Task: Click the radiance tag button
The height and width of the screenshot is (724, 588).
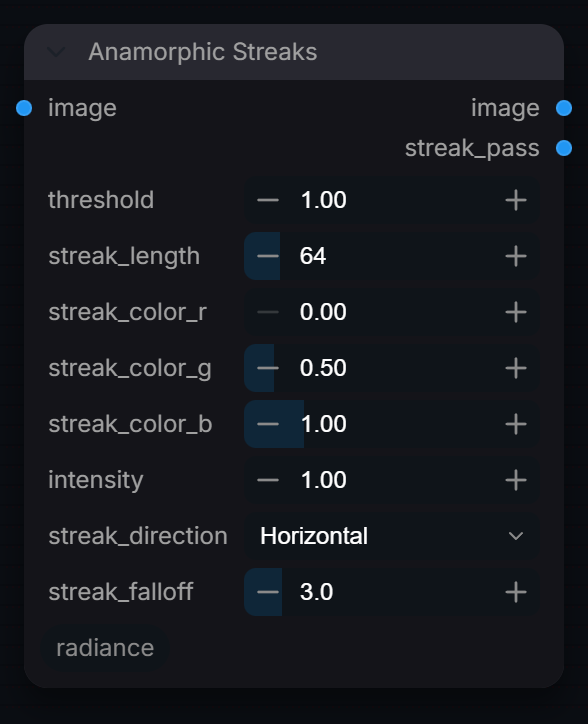Action: pyautogui.click(x=105, y=648)
